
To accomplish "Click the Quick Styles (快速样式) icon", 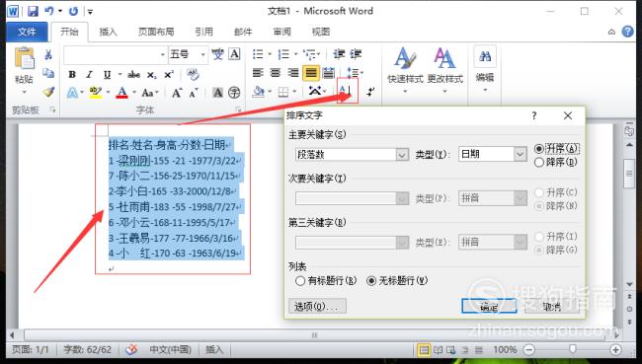I will pyautogui.click(x=405, y=58).
